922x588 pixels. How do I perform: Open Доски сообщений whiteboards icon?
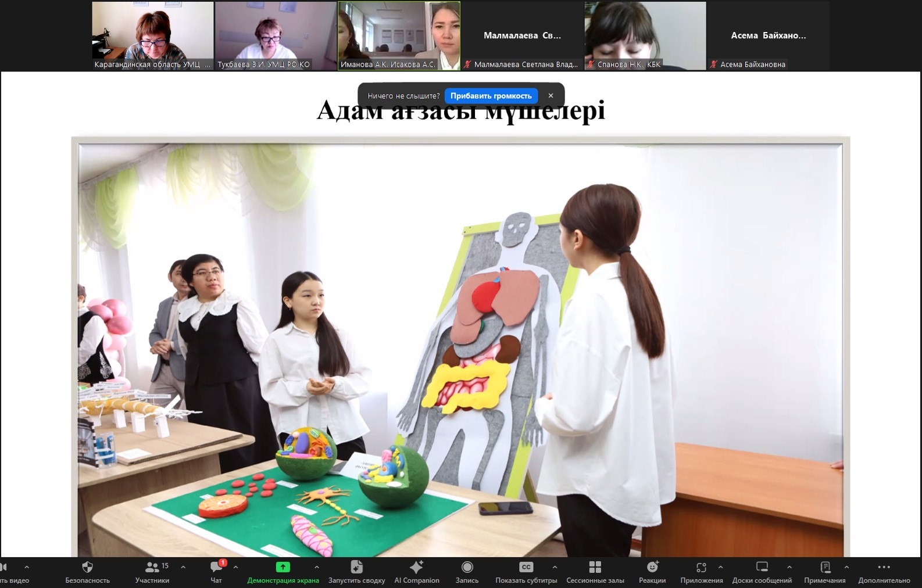tap(762, 568)
